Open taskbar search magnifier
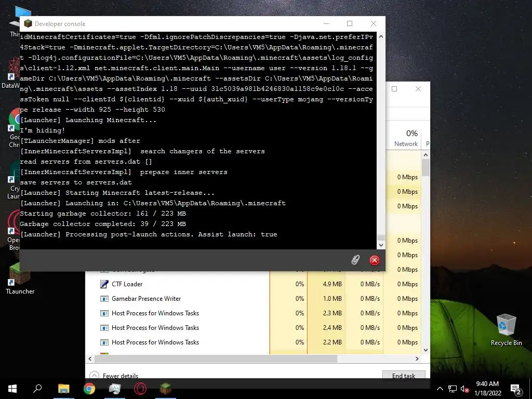The height and width of the screenshot is (399, 532). (x=37, y=389)
